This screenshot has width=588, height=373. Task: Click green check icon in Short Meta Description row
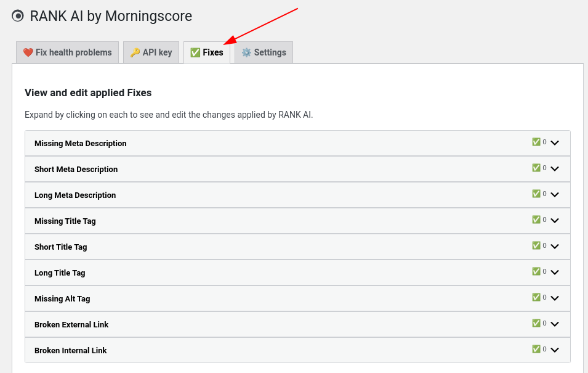(x=536, y=168)
